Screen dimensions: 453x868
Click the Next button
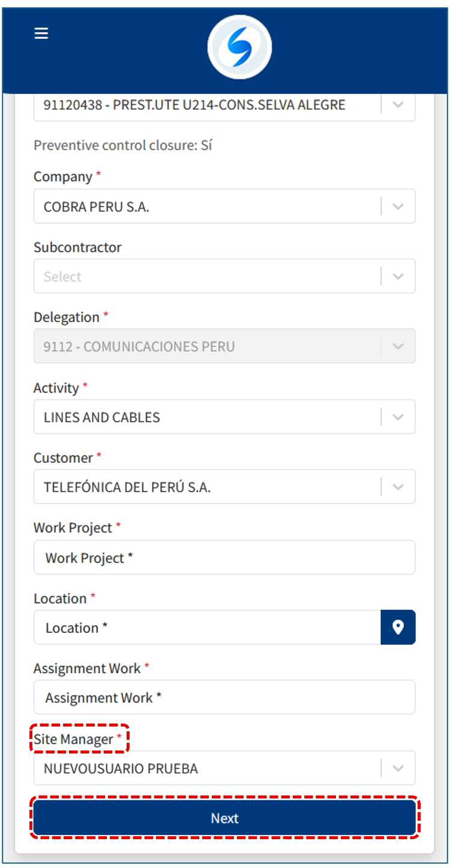(x=224, y=818)
